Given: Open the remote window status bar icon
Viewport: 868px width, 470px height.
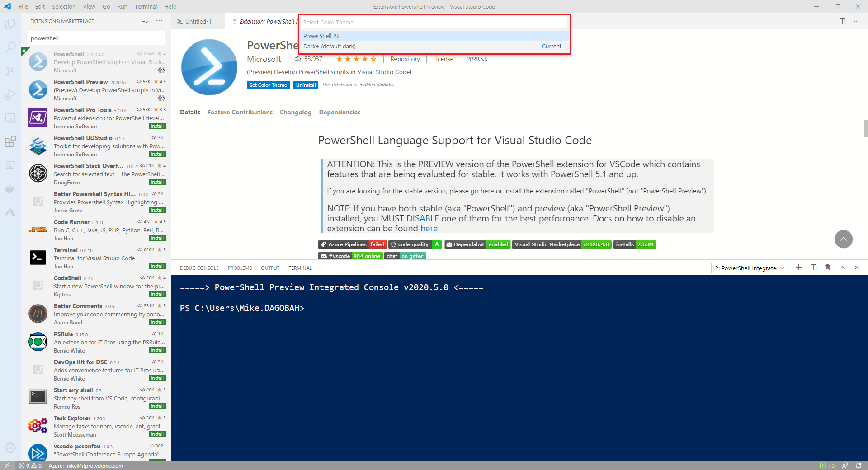Looking at the screenshot, I should [7, 465].
